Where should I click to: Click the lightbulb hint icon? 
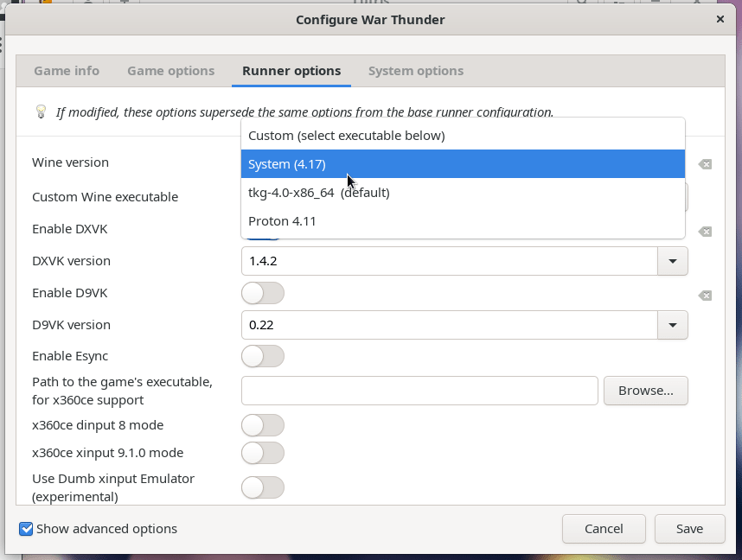(x=42, y=111)
